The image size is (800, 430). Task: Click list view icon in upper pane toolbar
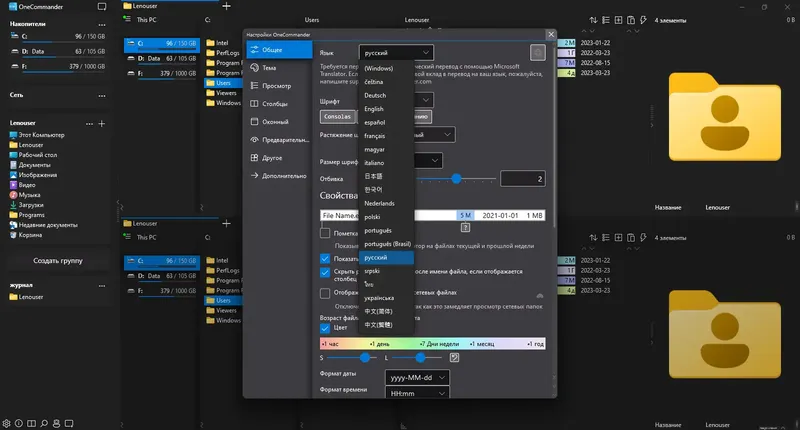click(x=606, y=20)
